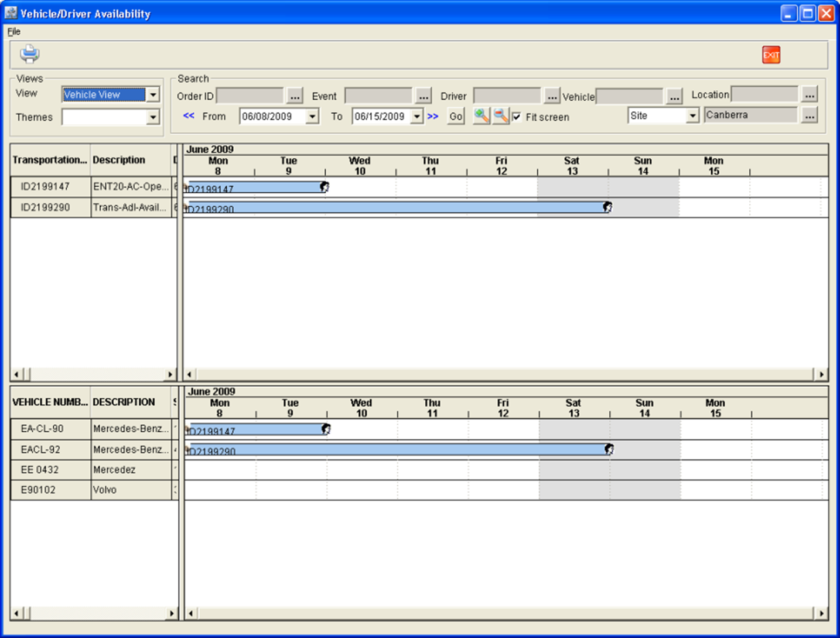Click the Vehicle input field
The image size is (840, 638).
click(x=630, y=96)
